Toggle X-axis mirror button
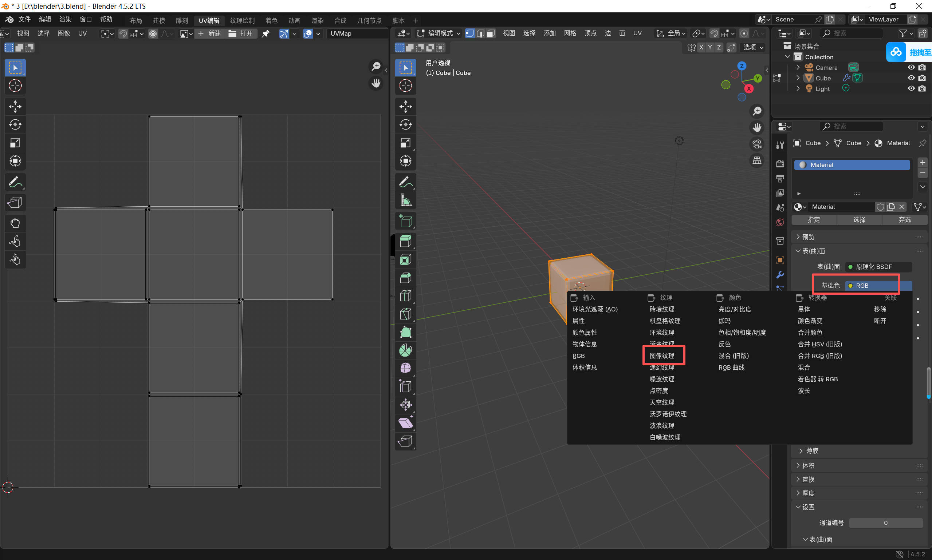 [701, 47]
